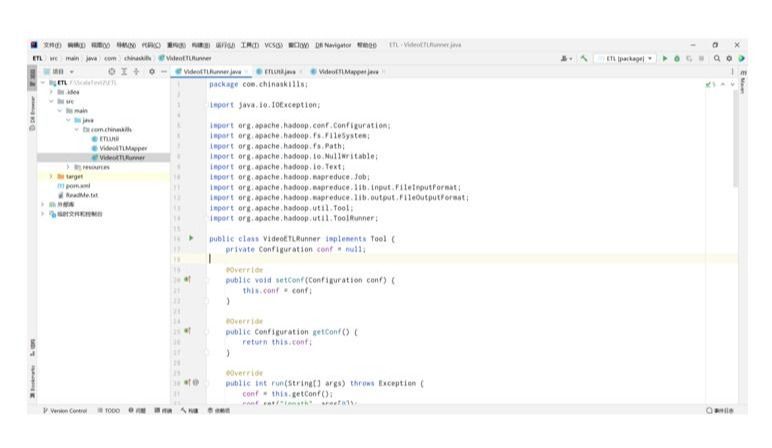This screenshot has width=772, height=448.
Task: Expand the resources folder node
Action: tap(67, 166)
